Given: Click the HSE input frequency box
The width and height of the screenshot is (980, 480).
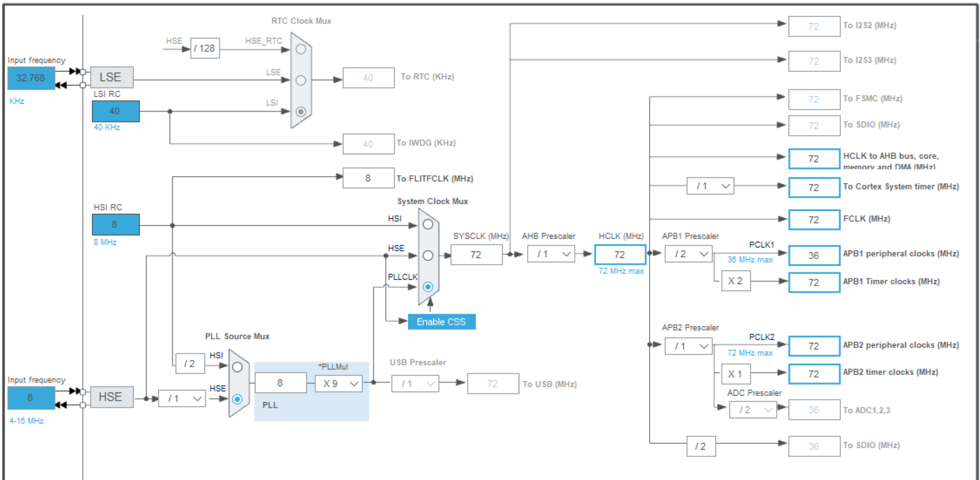Looking at the screenshot, I should pos(31,398).
